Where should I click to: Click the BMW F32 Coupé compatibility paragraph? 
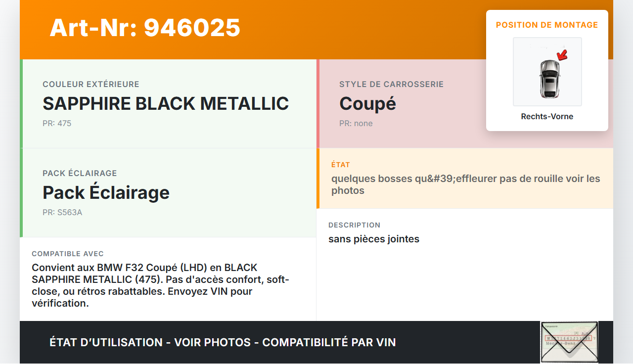coord(160,285)
